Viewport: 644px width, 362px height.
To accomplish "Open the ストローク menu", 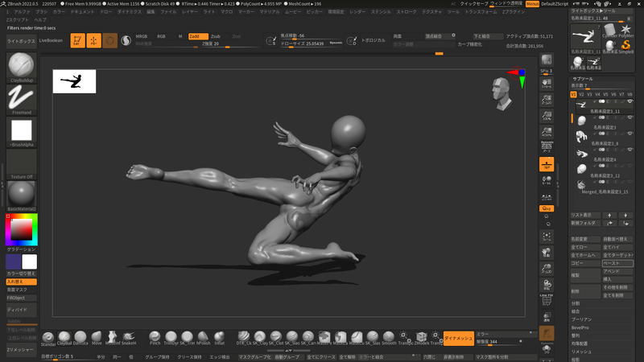I will point(407,13).
